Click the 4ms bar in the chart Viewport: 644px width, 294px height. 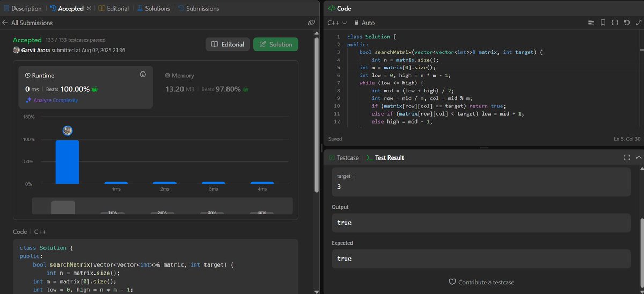click(x=262, y=183)
